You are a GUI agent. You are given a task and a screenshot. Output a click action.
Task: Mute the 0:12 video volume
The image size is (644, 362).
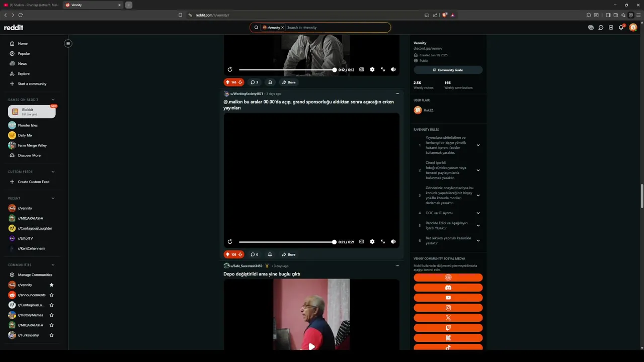coord(393,69)
